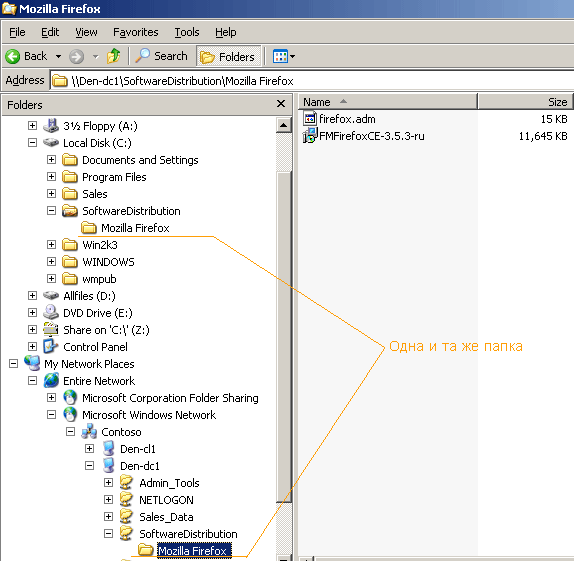The width and height of the screenshot is (574, 561).
Task: Click the Program Files folder icon
Action: 70,177
